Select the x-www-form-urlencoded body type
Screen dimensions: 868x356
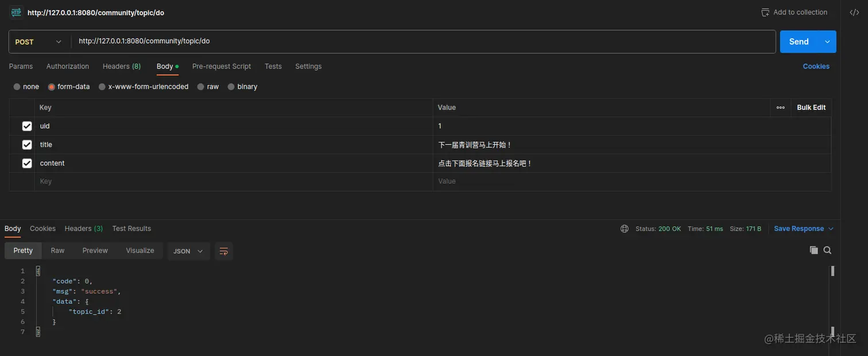click(144, 87)
